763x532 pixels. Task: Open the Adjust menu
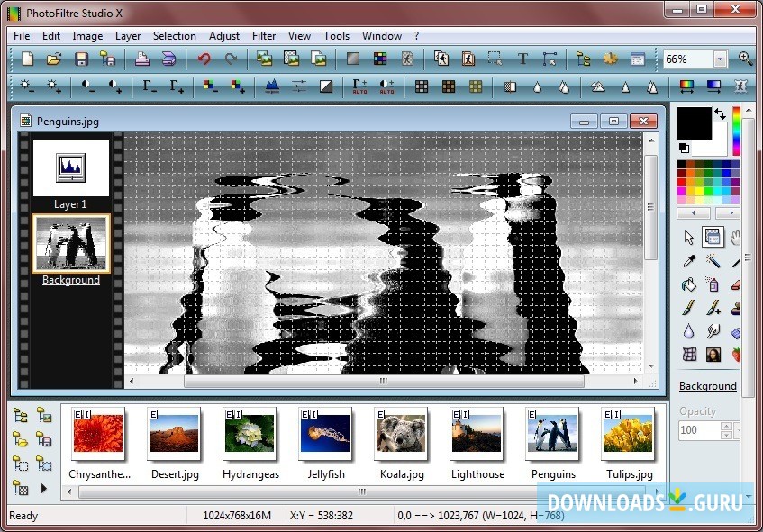pos(223,36)
